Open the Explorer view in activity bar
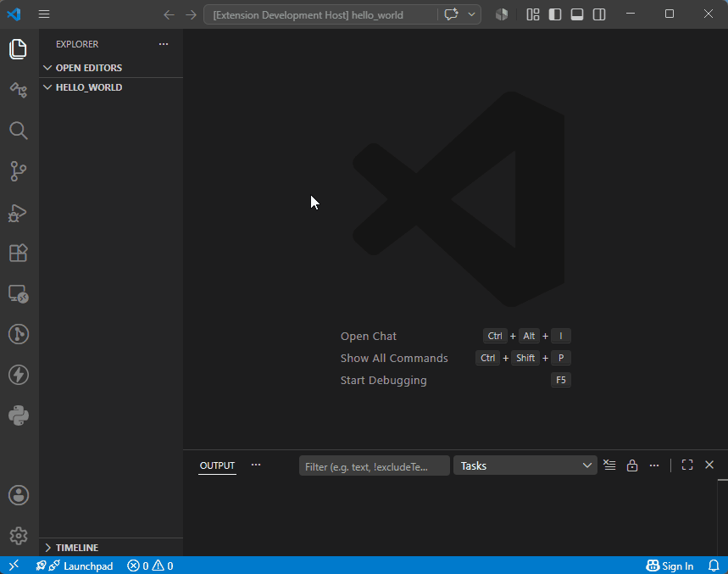728x574 pixels. click(18, 49)
